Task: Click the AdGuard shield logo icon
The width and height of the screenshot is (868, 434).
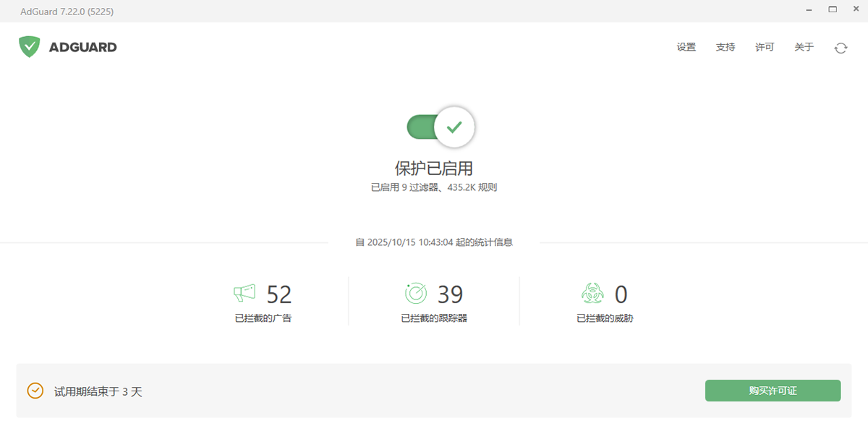Action: tap(30, 47)
